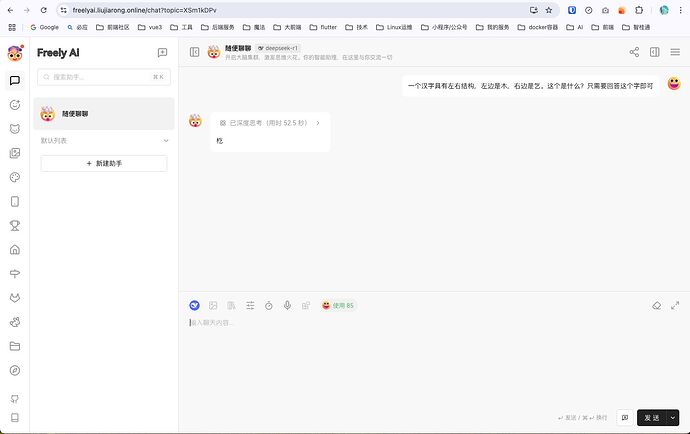Open the book docs icon at sidebar bottom
690x434 pixels.
[15, 417]
